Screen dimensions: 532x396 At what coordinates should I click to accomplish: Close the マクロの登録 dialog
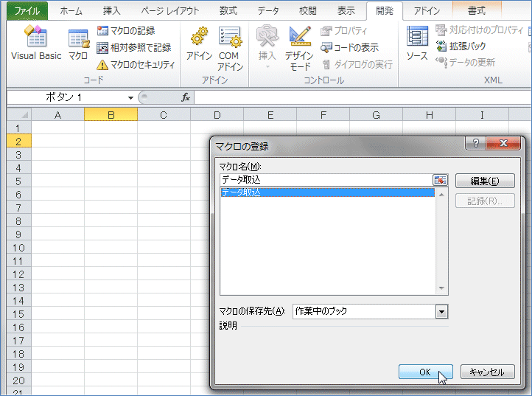click(x=503, y=143)
